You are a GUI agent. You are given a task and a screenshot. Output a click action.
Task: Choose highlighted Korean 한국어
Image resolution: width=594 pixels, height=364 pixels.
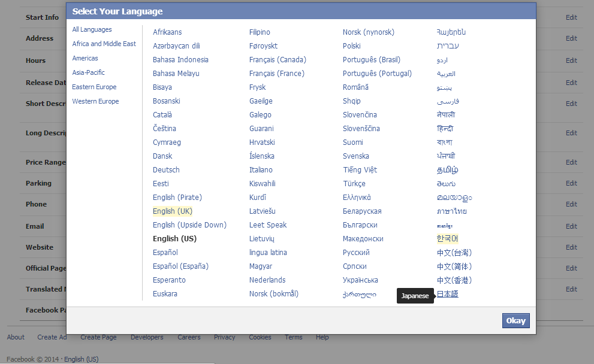pos(447,239)
